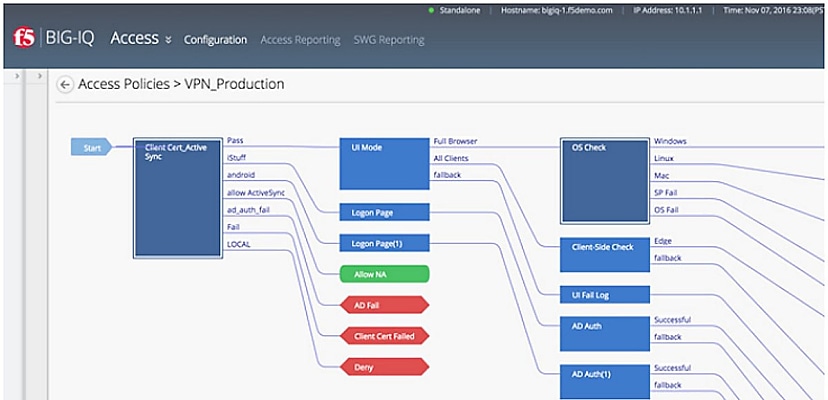Select the green Allow NA ending
This screenshot has height=400, width=828.
point(384,274)
